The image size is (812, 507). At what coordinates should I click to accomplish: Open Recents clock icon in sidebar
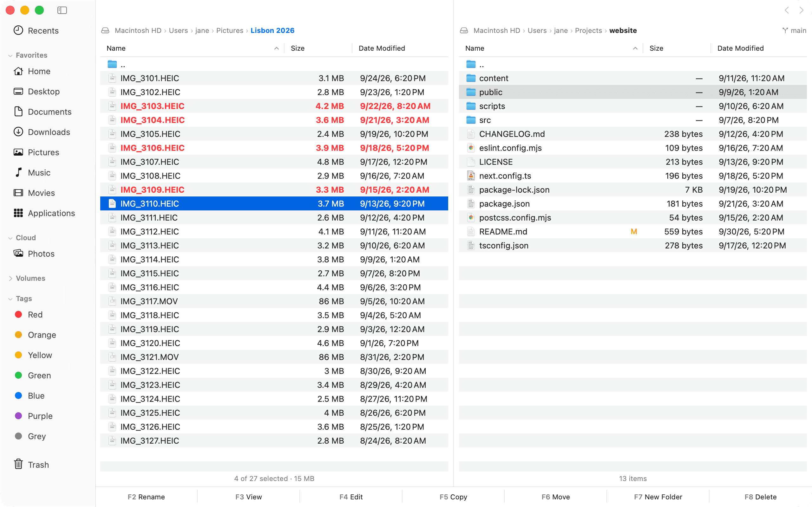coord(18,30)
